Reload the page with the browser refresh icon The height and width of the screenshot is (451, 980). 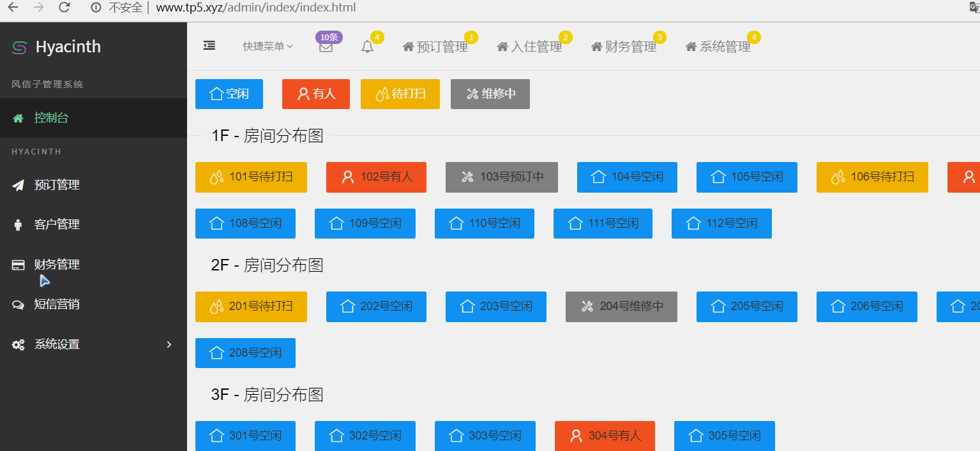pyautogui.click(x=64, y=8)
